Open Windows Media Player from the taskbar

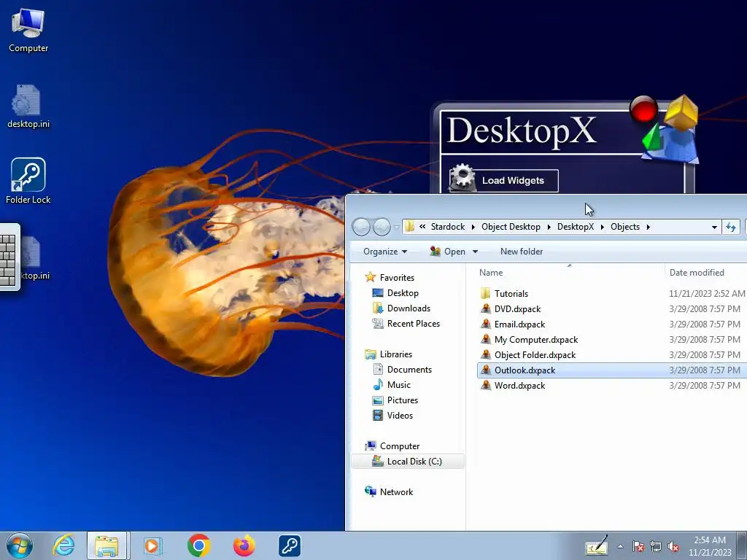[x=153, y=545]
